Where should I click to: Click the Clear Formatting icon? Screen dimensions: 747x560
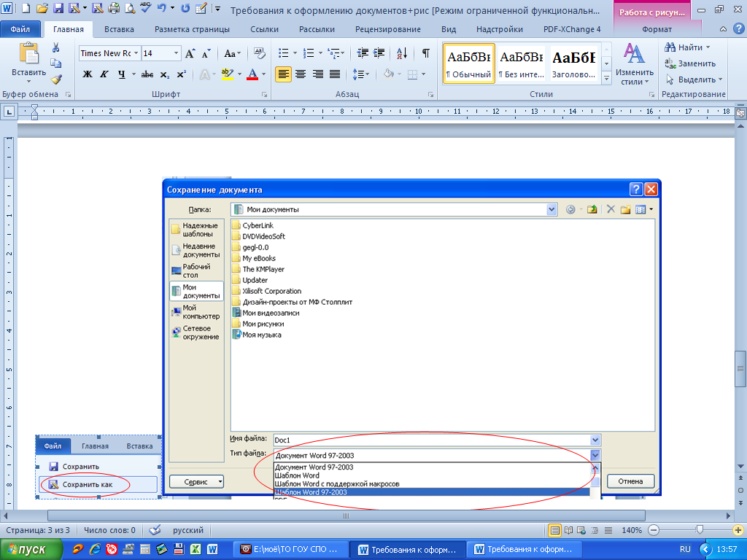[x=259, y=53]
